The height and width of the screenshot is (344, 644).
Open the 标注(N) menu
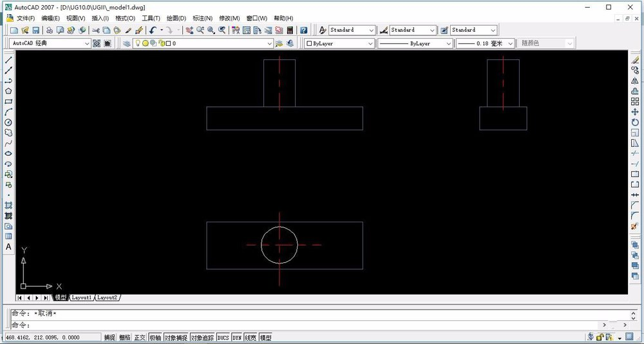pos(202,18)
